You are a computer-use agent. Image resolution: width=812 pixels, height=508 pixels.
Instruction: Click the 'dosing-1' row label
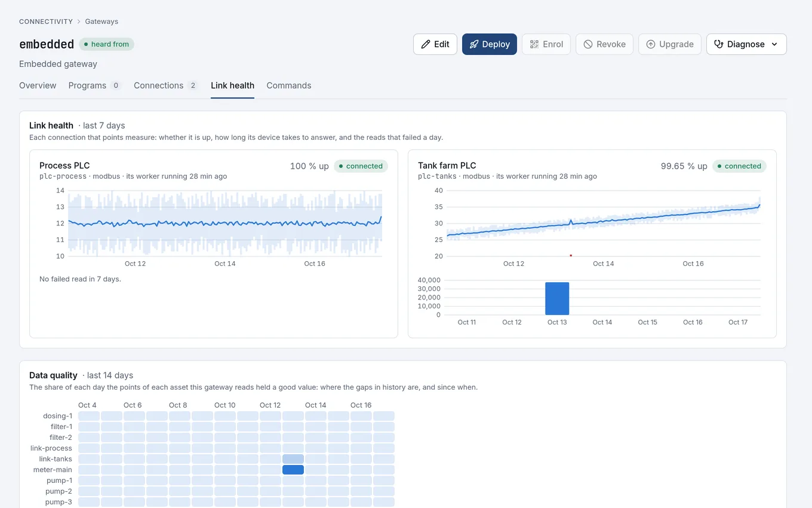point(57,416)
